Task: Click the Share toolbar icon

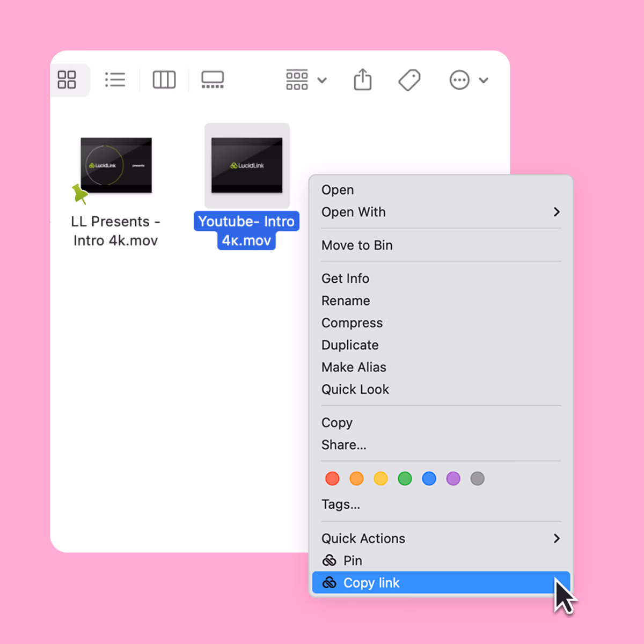Action: [x=363, y=80]
